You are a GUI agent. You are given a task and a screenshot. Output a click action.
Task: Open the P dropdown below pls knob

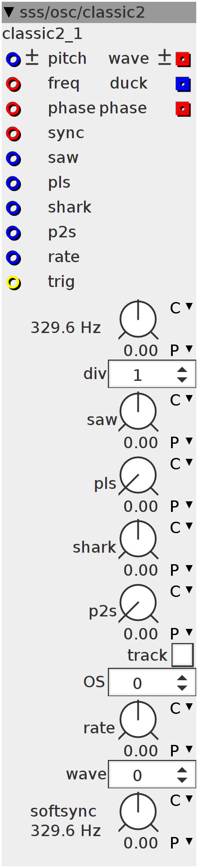point(181,506)
